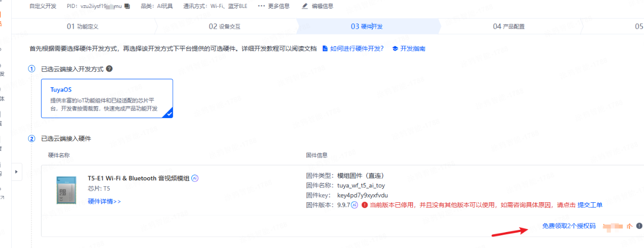Click the 芯片: T5 chip label
The image size is (644, 248).
pyautogui.click(x=99, y=188)
